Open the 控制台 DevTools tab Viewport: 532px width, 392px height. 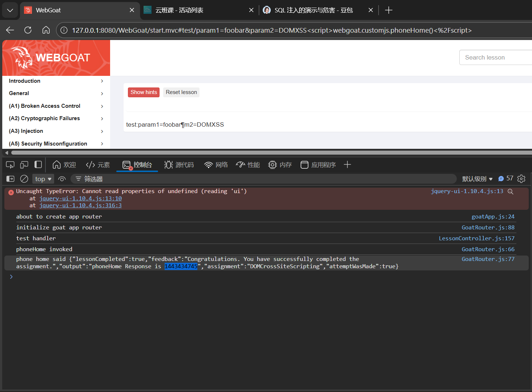coord(137,165)
